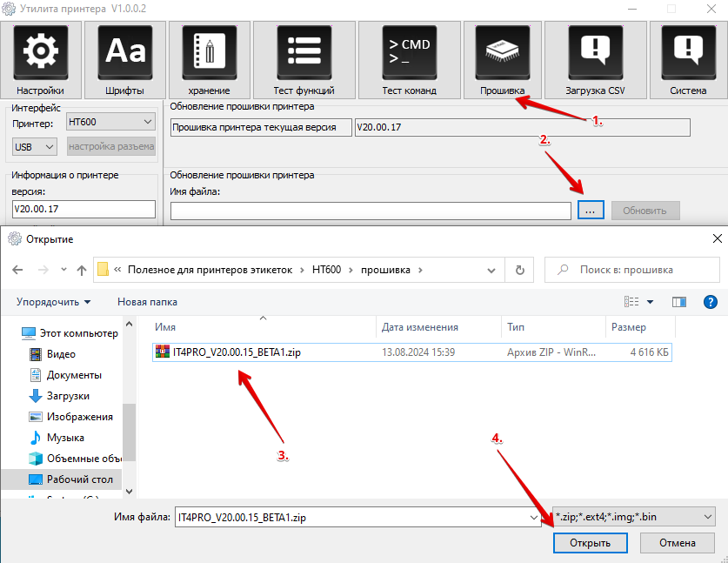Click the help question mark icon
728x563 pixels.
click(x=710, y=302)
